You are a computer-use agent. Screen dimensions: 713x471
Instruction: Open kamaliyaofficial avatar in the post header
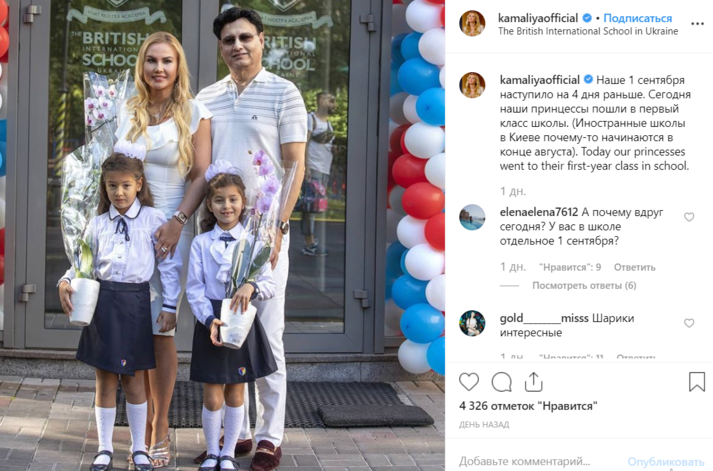point(472,24)
